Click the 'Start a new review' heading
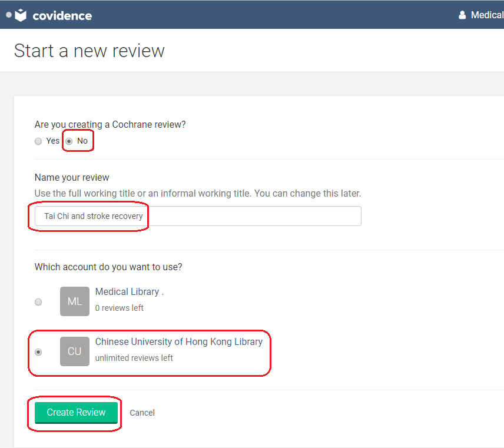This screenshot has height=448, width=504. coord(89,51)
